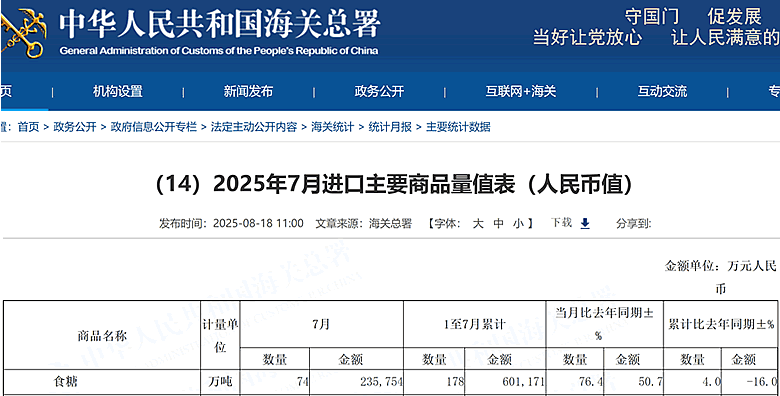
Task: Go to 首页 in breadcrumb
Action: tap(28, 127)
